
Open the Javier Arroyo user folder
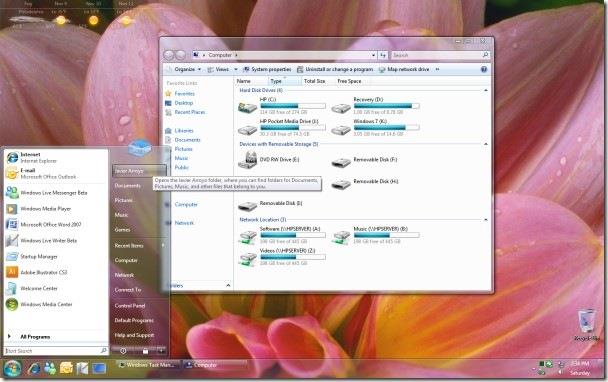point(139,171)
